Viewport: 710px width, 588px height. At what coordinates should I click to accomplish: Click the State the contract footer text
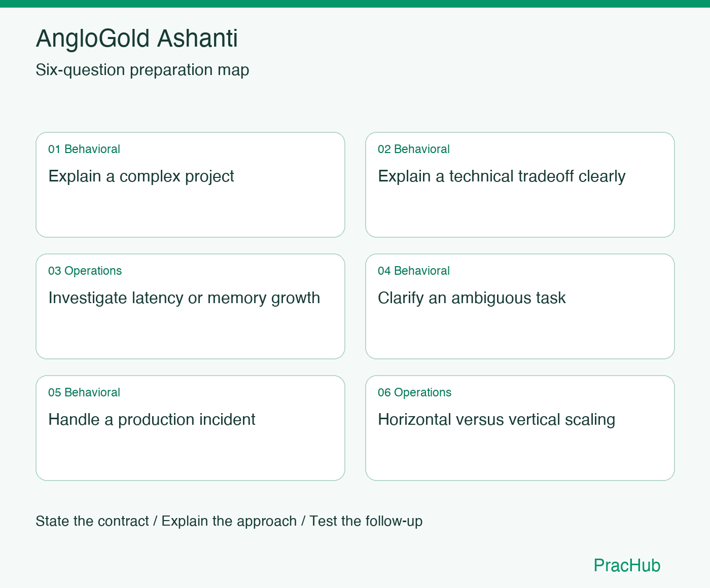point(92,521)
